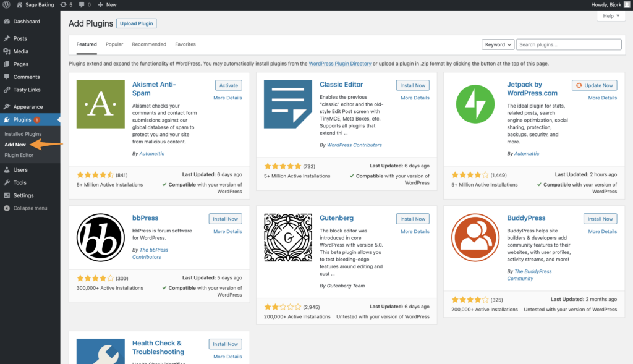The width and height of the screenshot is (633, 364).
Task: Focus the Search plugins input field
Action: [x=569, y=44]
